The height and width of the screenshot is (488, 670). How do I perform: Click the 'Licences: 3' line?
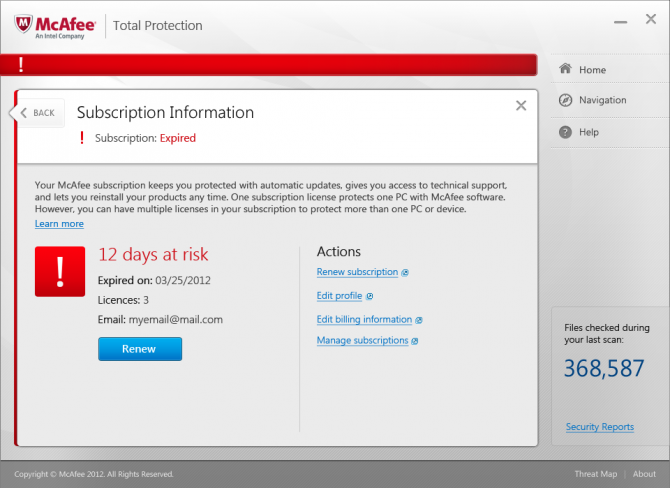(123, 300)
